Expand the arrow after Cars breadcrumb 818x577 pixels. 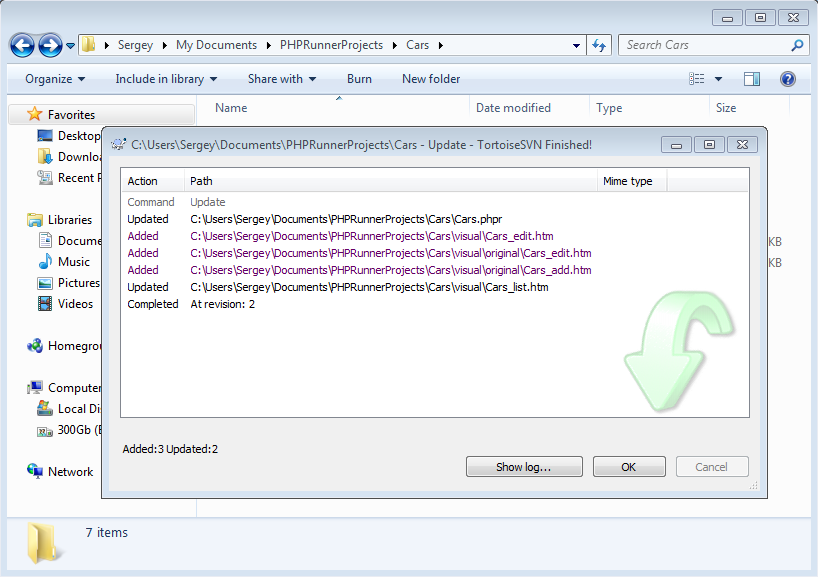(x=441, y=45)
